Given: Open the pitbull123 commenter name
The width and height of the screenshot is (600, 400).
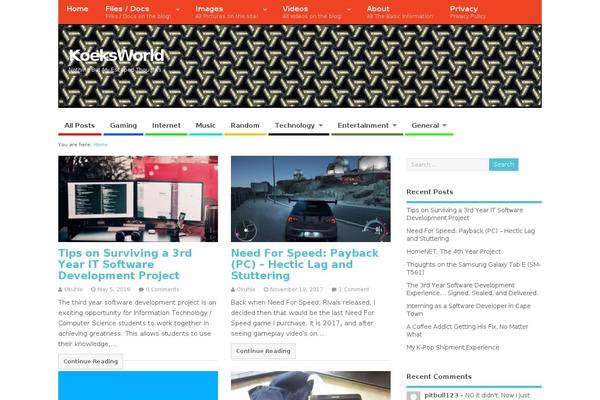Looking at the screenshot, I should [441, 395].
